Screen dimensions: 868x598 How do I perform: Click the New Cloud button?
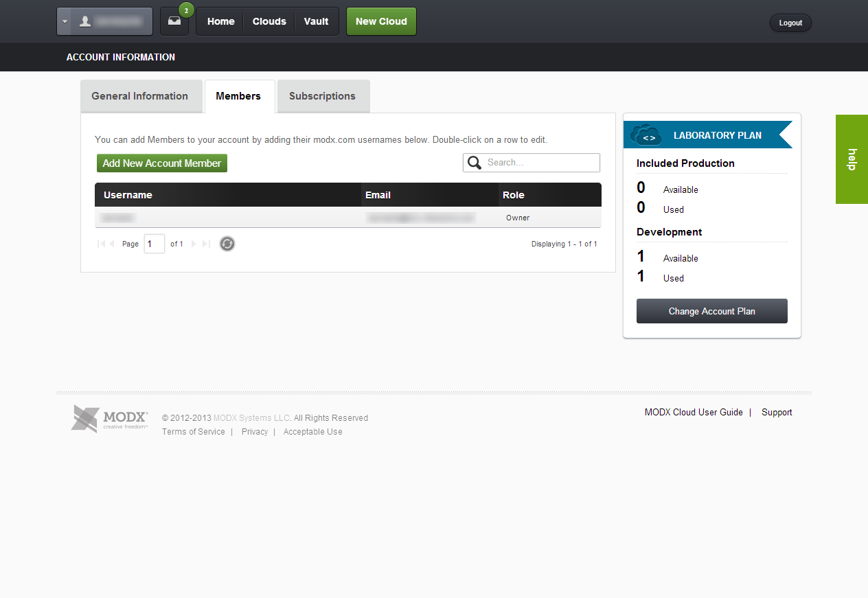click(x=381, y=21)
